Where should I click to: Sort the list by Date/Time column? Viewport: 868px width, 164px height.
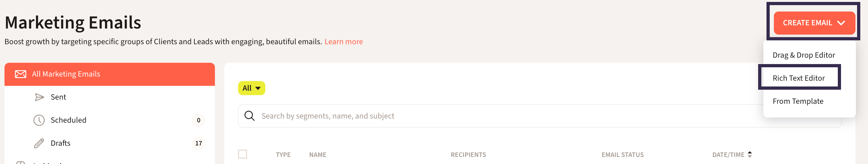[x=728, y=155]
